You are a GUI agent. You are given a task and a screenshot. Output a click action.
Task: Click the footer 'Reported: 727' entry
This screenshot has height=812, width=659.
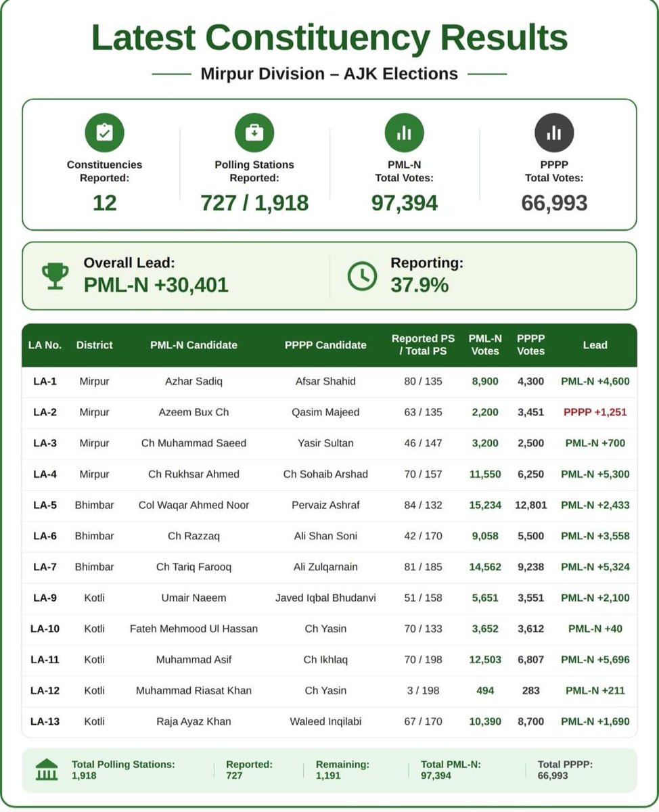[x=249, y=769]
